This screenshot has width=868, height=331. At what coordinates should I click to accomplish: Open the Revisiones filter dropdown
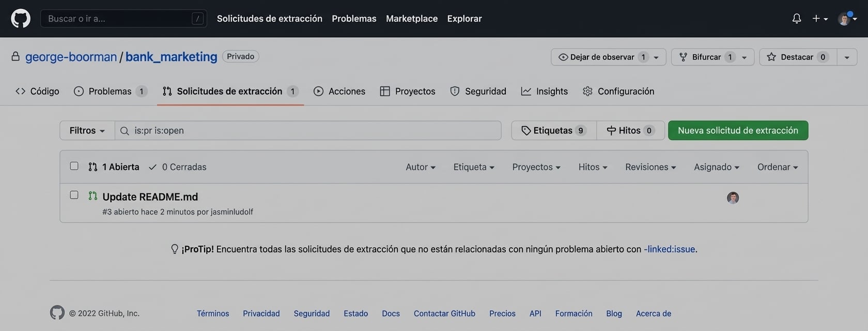tap(650, 167)
